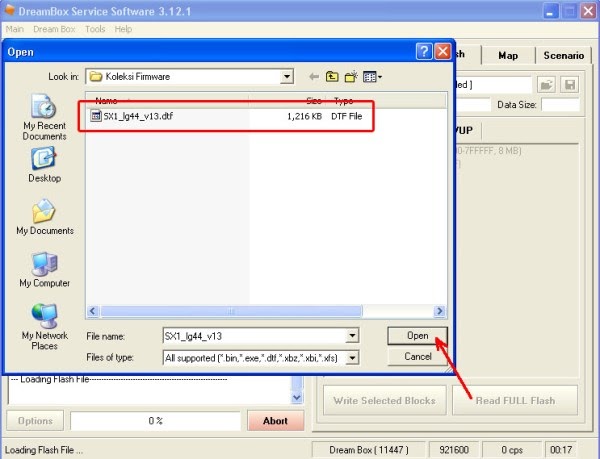Screen dimensions: 600x459
Task: Switch to the Map tab
Action: click(508, 55)
